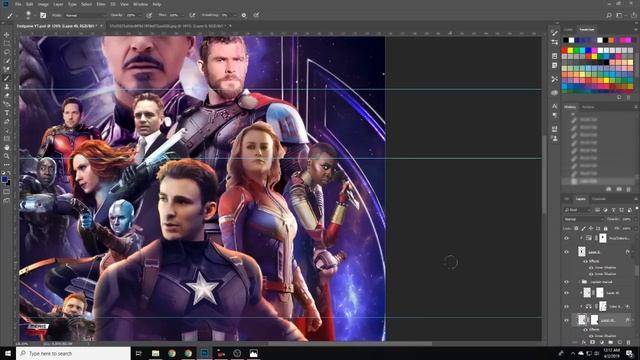Select the Brush tool in toolbar

click(7, 78)
